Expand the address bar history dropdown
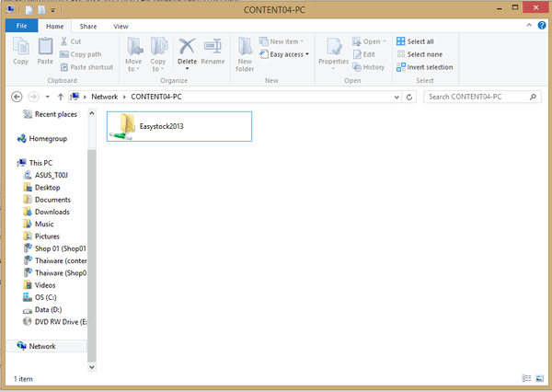Image resolution: width=552 pixels, height=392 pixels. (397, 97)
